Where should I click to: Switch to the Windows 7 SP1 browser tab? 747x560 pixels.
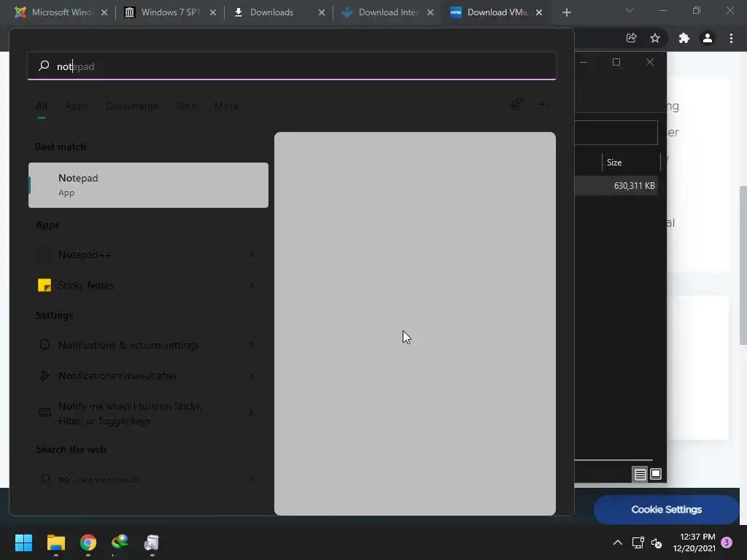tap(170, 12)
